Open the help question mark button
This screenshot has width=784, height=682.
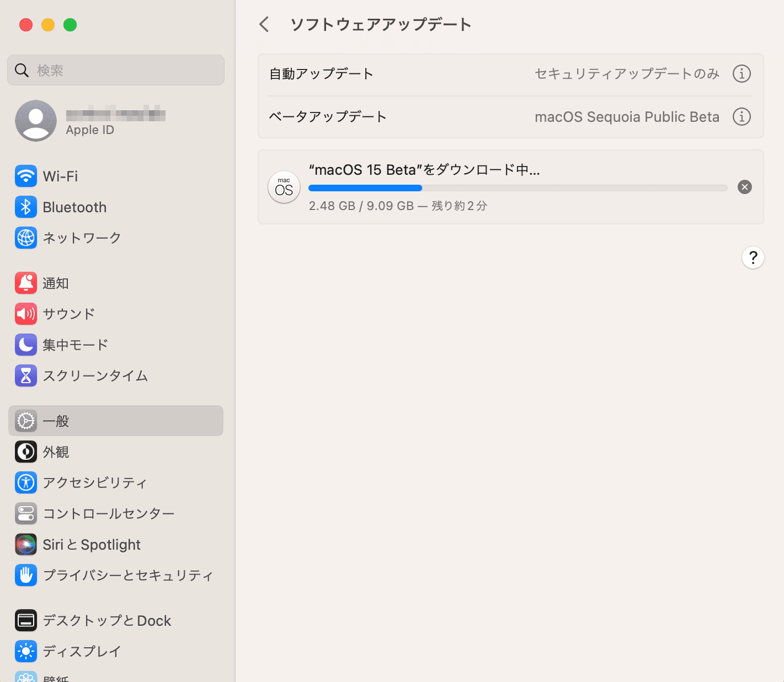pyautogui.click(x=753, y=257)
